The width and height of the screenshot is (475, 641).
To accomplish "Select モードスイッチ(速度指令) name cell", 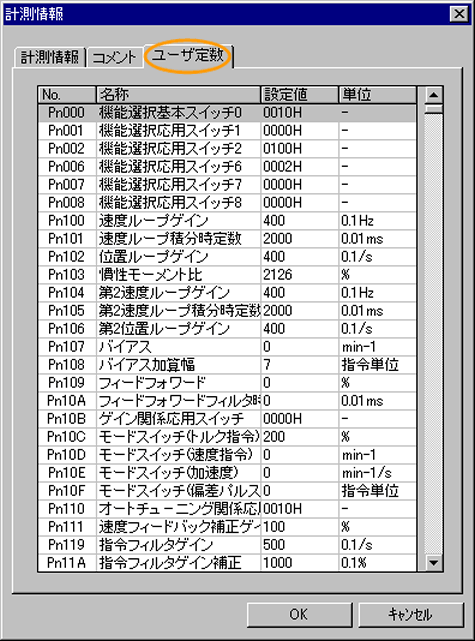I will 178,455.
